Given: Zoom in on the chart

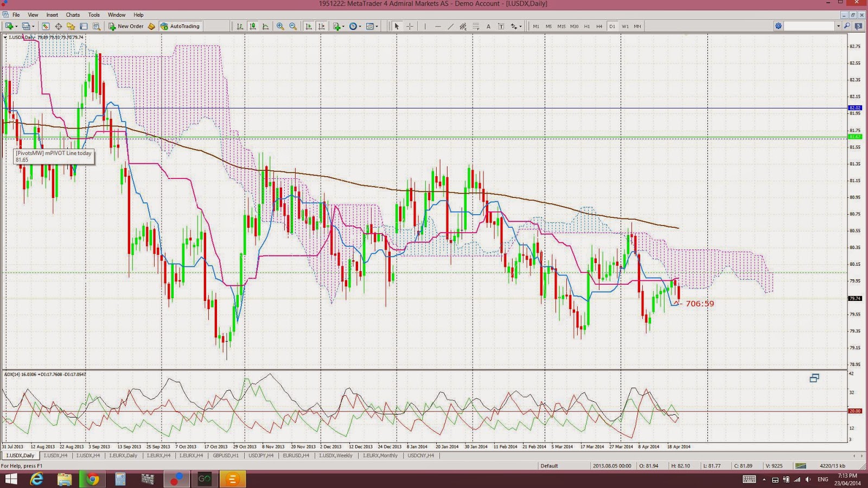Looking at the screenshot, I should point(280,26).
